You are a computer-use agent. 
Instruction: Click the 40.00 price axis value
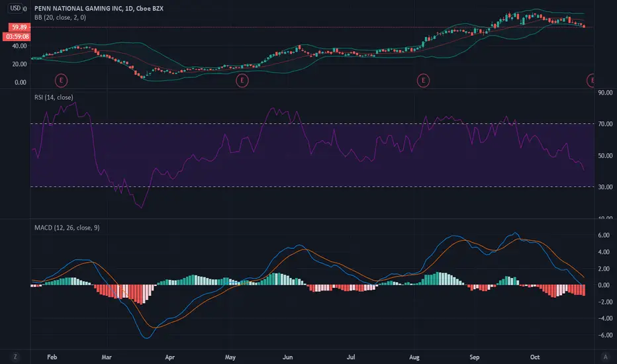coord(20,46)
